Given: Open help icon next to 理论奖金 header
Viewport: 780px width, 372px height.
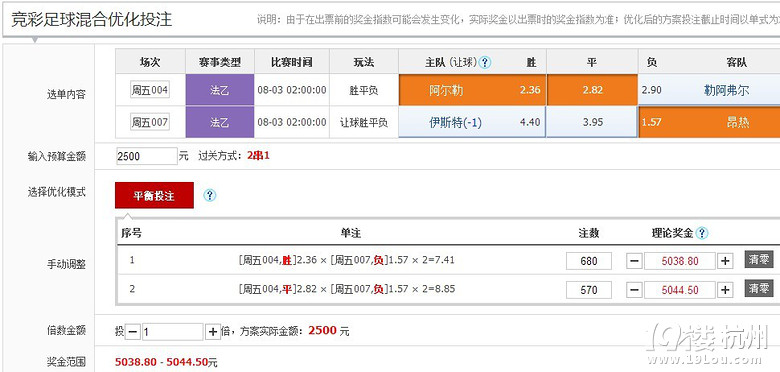Looking at the screenshot, I should (x=702, y=233).
